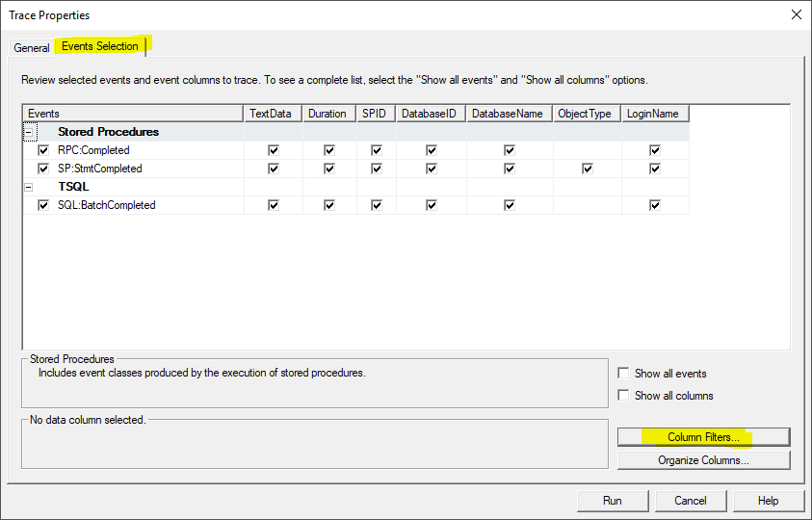The height and width of the screenshot is (520, 812).
Task: Collapse the TSQL event group
Action: 29,187
